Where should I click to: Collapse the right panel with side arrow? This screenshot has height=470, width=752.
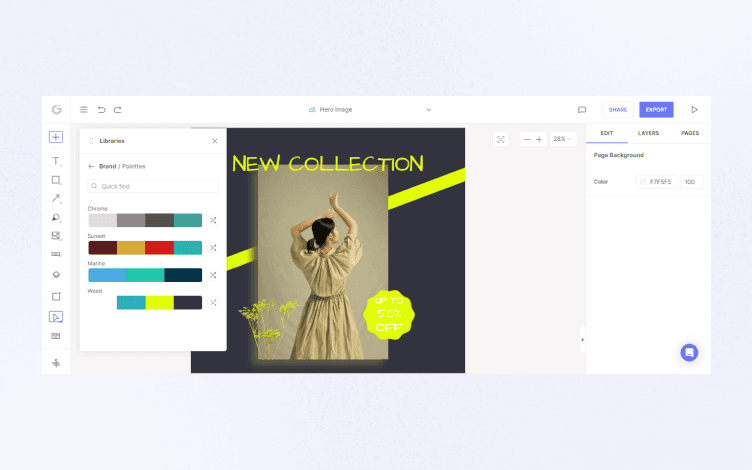coord(583,340)
